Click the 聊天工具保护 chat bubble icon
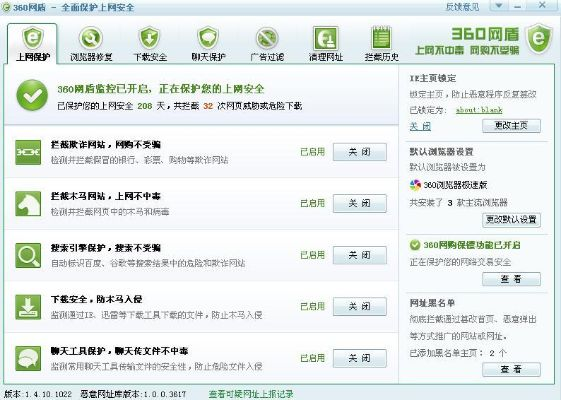Image resolution: width=561 pixels, height=400 pixels. (28, 358)
